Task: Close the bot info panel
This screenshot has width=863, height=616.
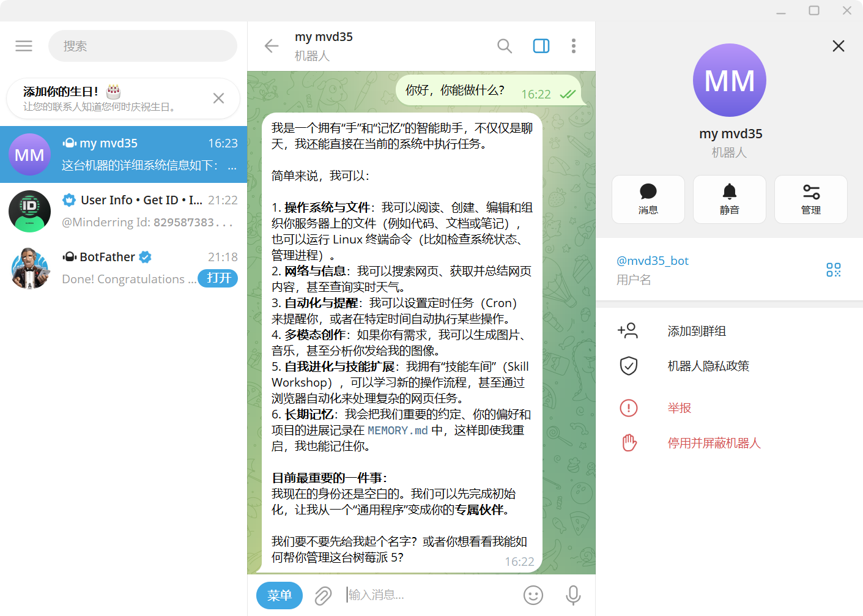Action: pyautogui.click(x=839, y=46)
